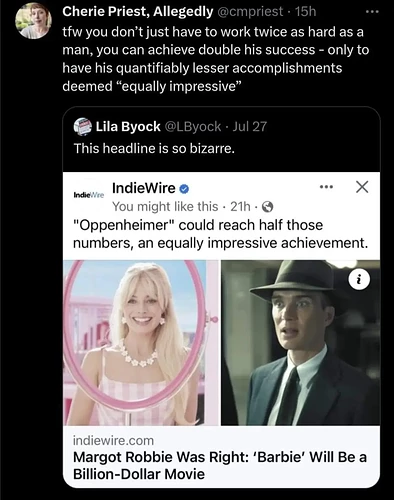Open the IndieWire page name
394x500 pixels.
point(144,188)
